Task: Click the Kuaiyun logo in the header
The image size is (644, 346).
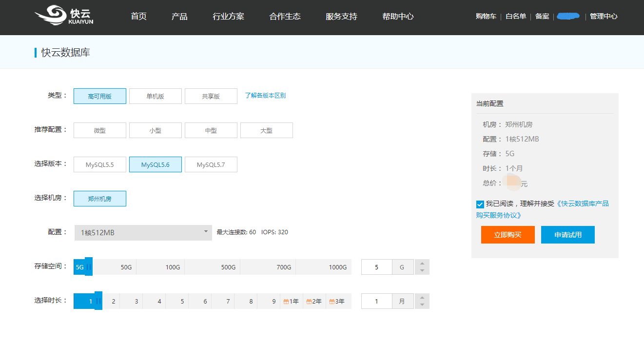Action: [x=64, y=16]
